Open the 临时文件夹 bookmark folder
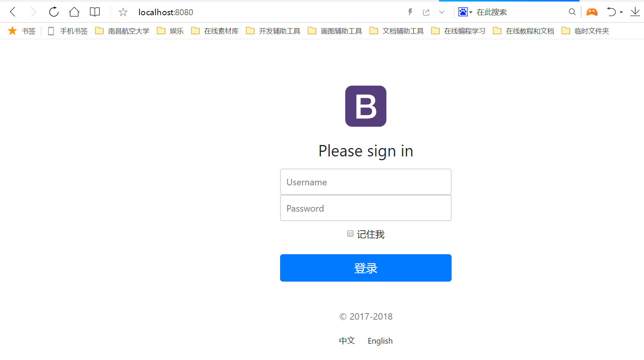Image resolution: width=644 pixels, height=360 pixels. pyautogui.click(x=585, y=31)
